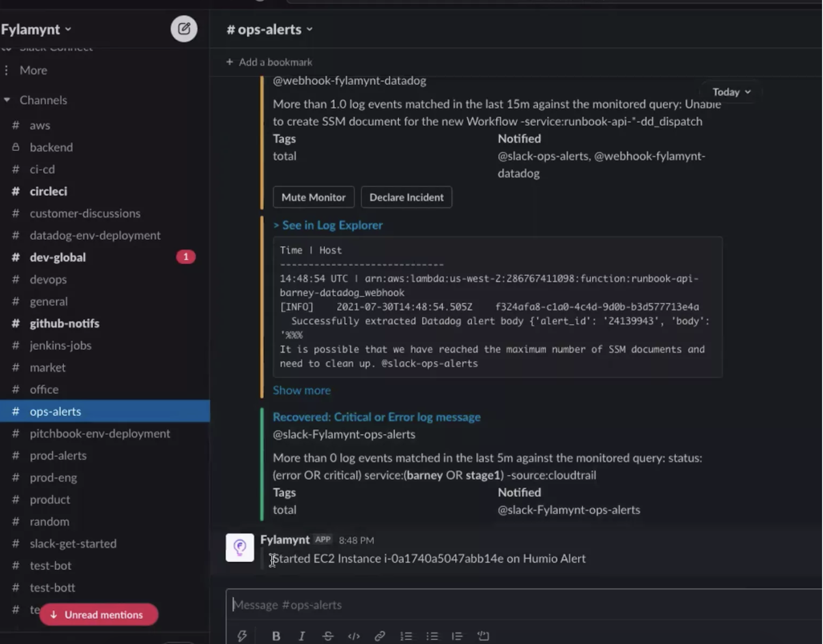Expand message with Show more

pyautogui.click(x=302, y=390)
